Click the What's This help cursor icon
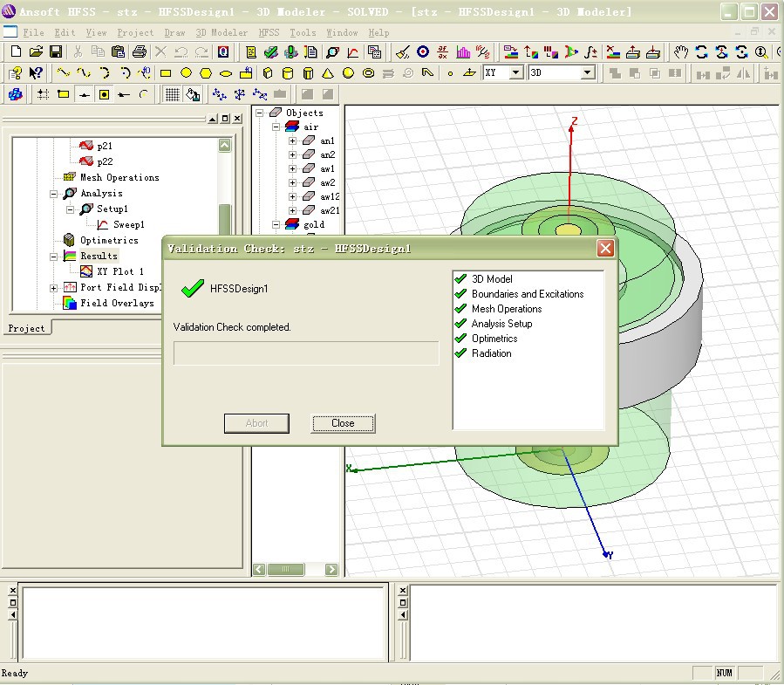 (x=36, y=73)
